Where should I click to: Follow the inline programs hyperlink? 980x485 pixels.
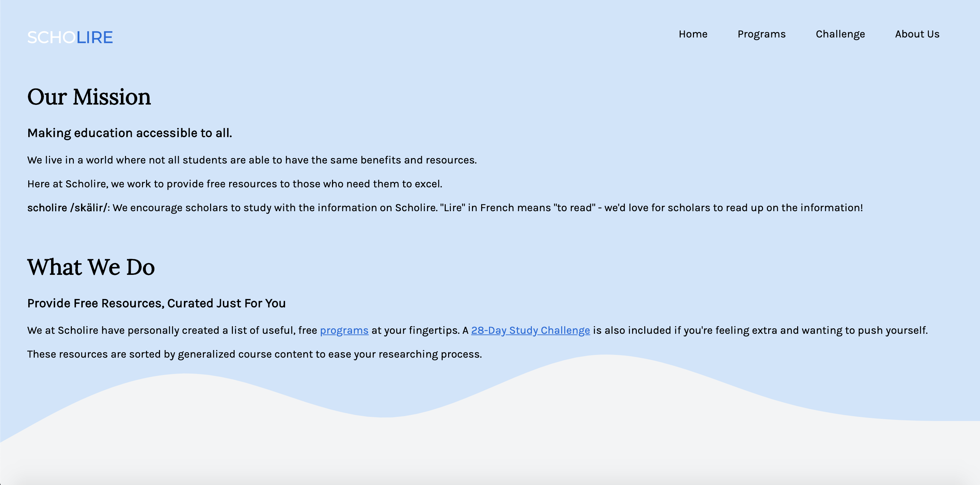click(344, 330)
